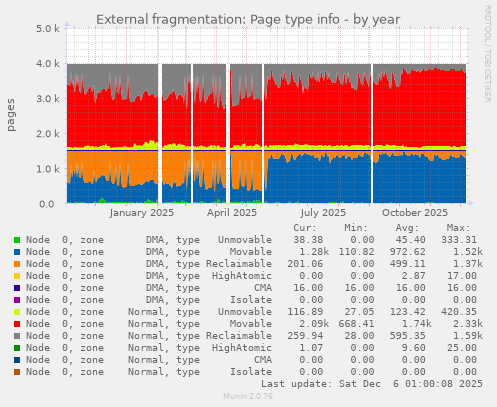The height and width of the screenshot is (407, 497).
Task: Click the 'Max:' column header
Action: click(x=458, y=228)
